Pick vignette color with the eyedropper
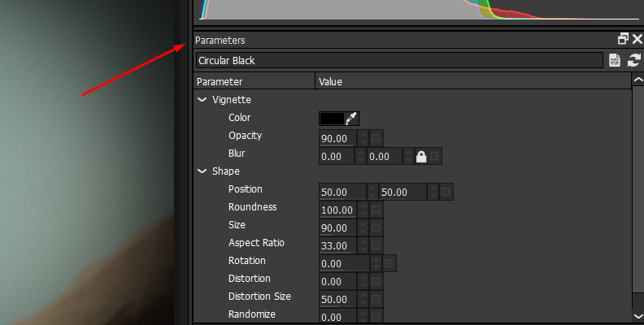 352,119
